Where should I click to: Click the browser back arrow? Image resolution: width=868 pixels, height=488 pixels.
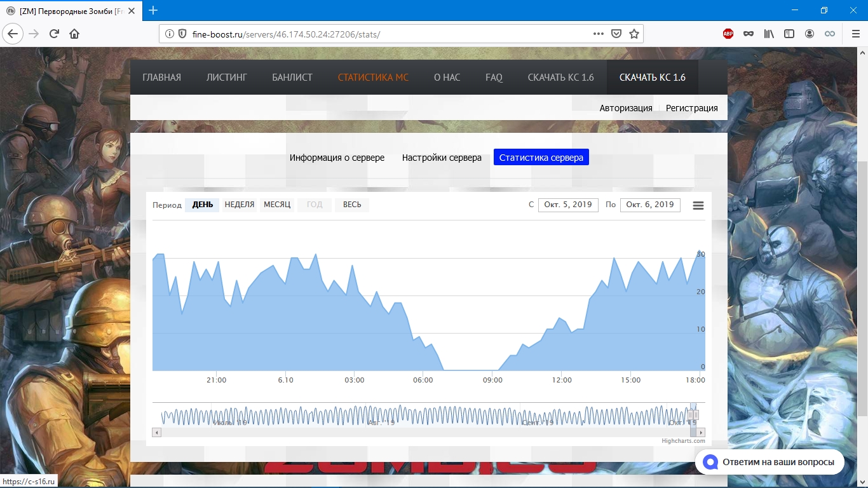coord(14,34)
